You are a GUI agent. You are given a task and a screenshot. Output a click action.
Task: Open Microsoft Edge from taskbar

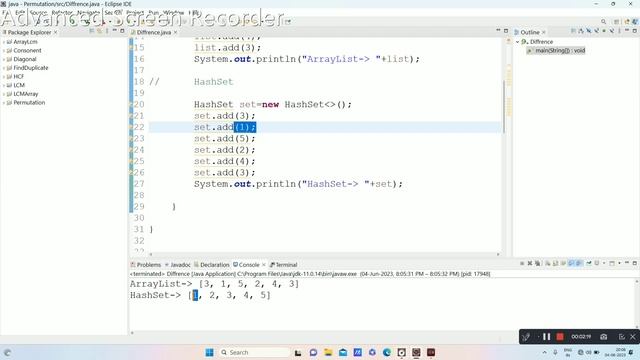tap(387, 352)
